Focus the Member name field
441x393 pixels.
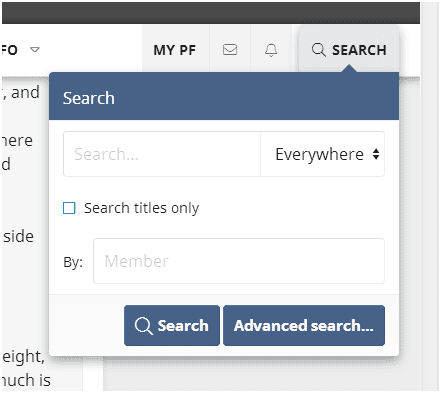tap(239, 261)
